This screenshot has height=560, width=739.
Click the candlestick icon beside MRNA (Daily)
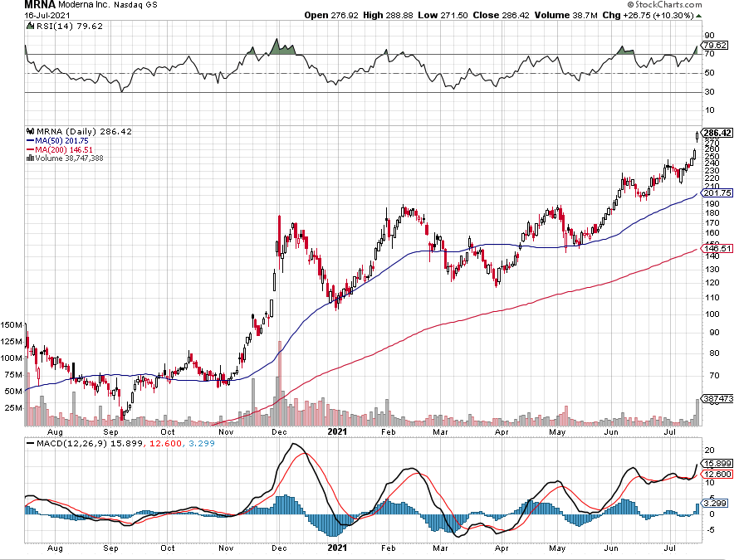tap(31, 131)
